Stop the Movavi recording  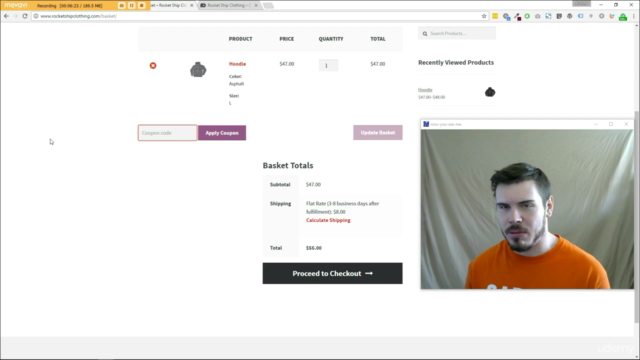point(142,5)
